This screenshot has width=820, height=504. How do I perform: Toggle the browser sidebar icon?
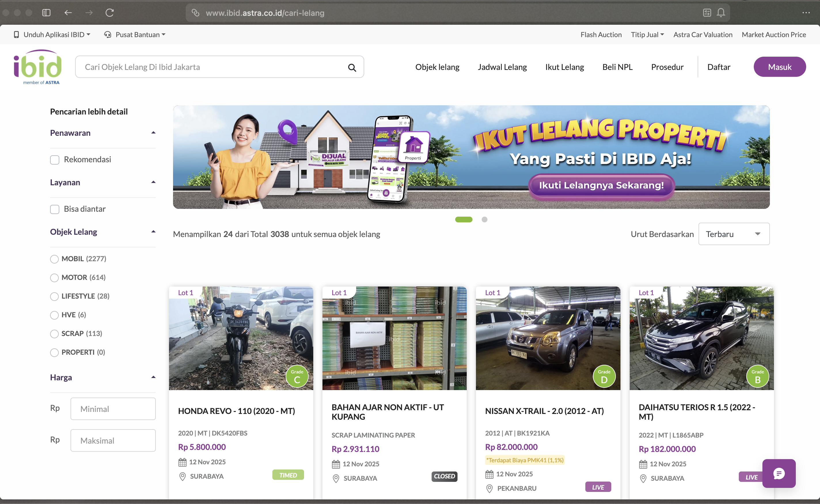click(x=46, y=13)
